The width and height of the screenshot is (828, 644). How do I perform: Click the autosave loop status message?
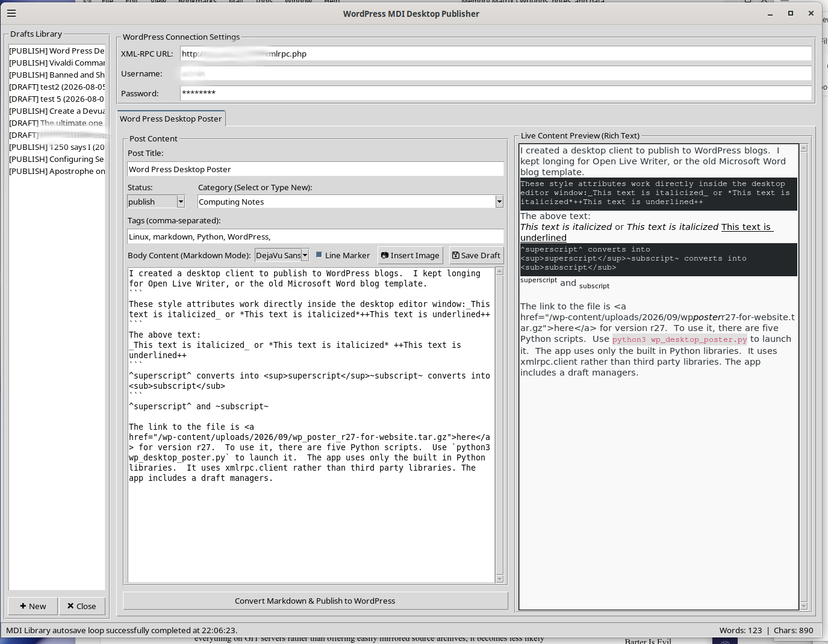click(x=122, y=630)
